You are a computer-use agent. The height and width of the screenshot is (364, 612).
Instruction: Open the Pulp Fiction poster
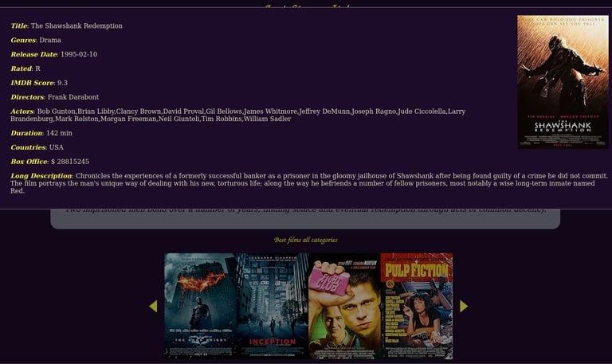[x=417, y=306]
